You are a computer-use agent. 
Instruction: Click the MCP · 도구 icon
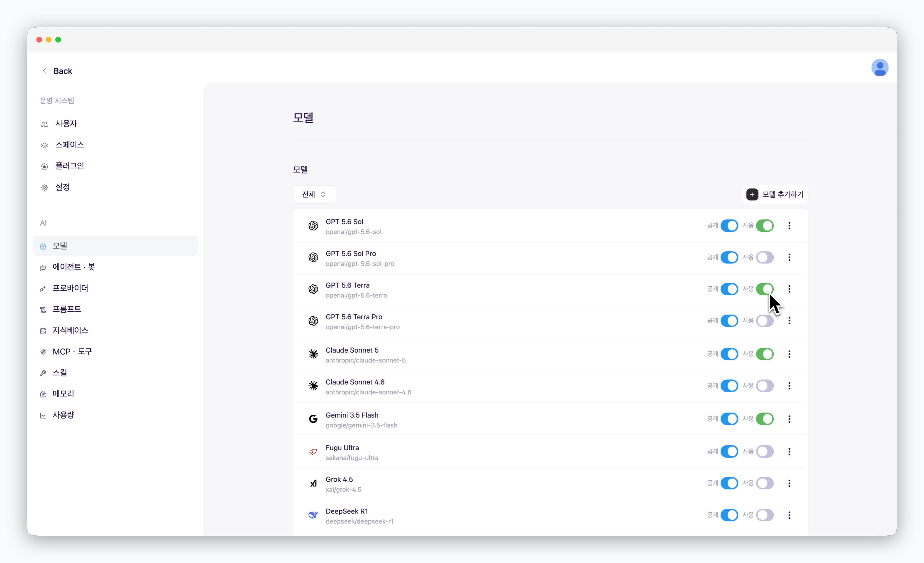coord(43,352)
